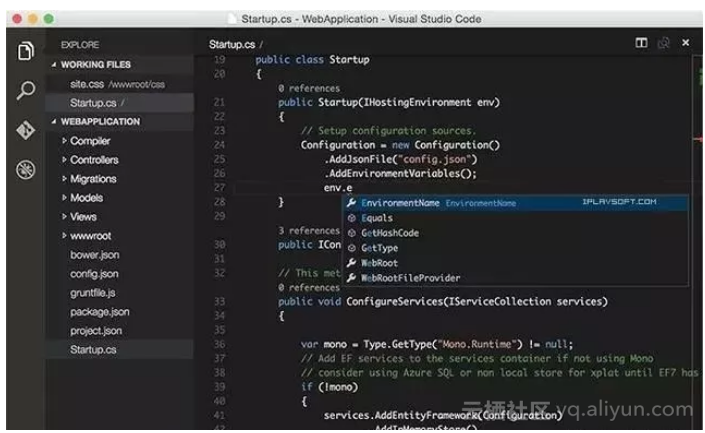The image size is (705, 433).
Task: Click 'ConfigureServices' method name in code
Action: click(x=394, y=302)
